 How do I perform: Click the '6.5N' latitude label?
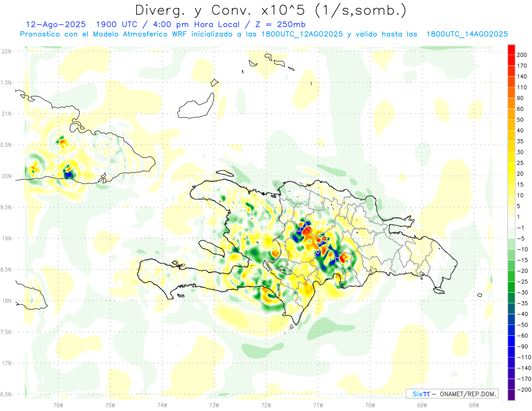coord(6,394)
